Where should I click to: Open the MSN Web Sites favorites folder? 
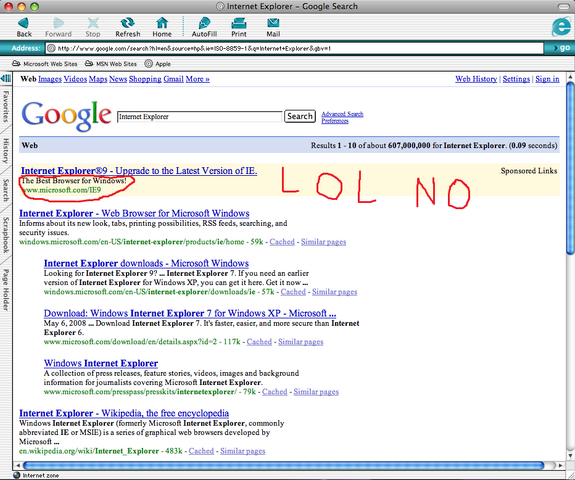[111, 64]
